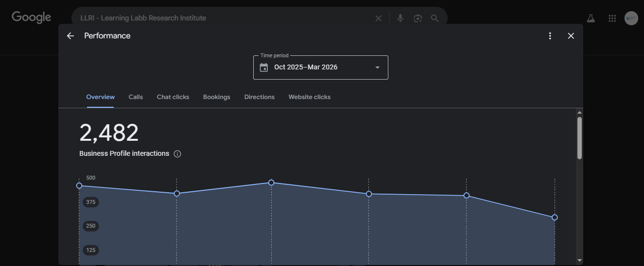Click the scrollbar down arrow

tap(579, 261)
